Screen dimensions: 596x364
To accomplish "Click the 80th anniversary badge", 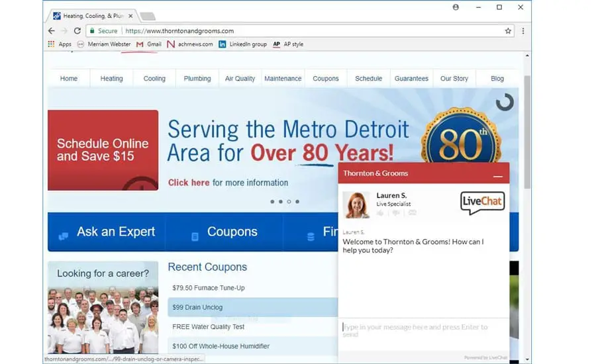I will click(461, 135).
